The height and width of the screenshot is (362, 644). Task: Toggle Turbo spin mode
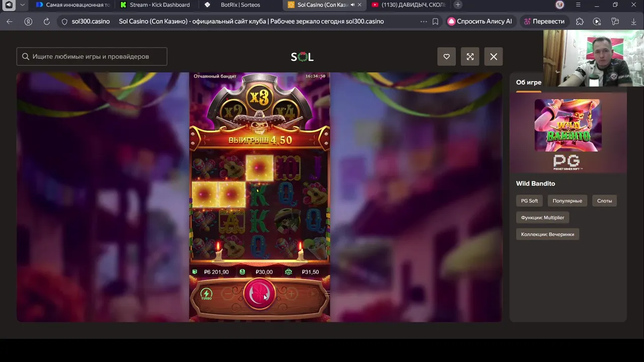(206, 294)
